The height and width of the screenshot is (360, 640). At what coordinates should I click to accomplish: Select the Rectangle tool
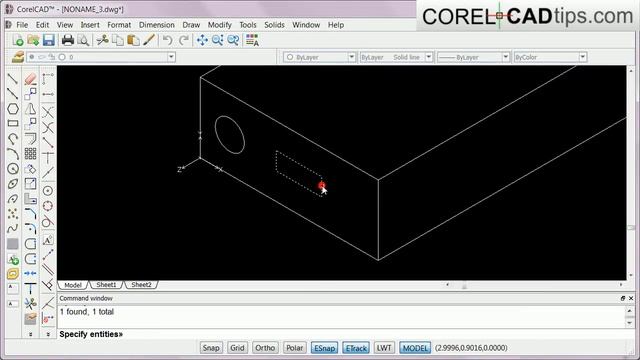click(x=13, y=123)
